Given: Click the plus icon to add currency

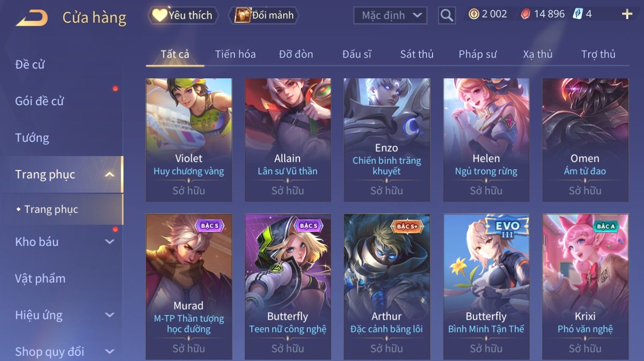Looking at the screenshot, I should pos(627,15).
